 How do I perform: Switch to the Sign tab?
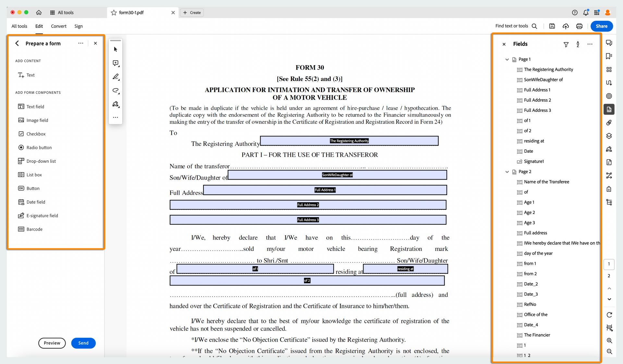tap(79, 26)
